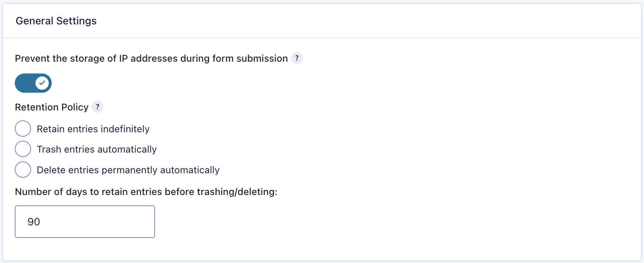Select the Retain entries indefinitely radio button
Image resolution: width=644 pixels, height=263 pixels.
coord(23,129)
